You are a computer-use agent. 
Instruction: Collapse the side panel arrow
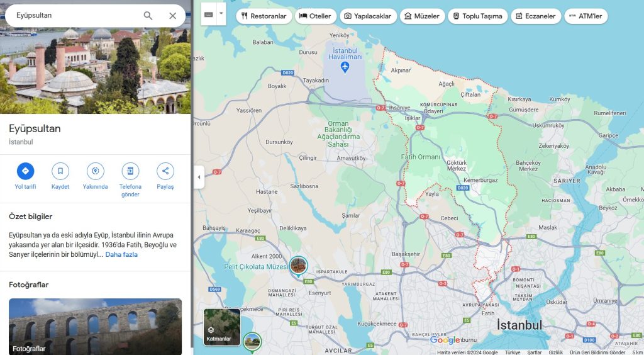click(199, 177)
